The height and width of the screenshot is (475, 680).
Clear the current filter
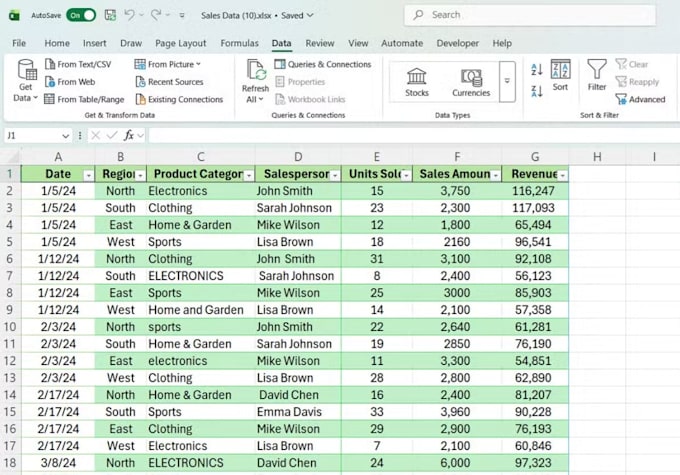point(631,64)
